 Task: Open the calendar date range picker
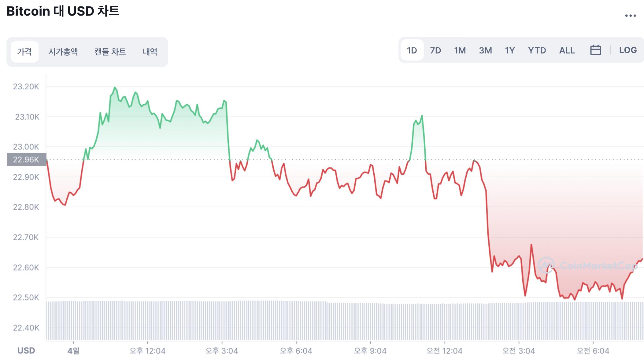point(595,50)
